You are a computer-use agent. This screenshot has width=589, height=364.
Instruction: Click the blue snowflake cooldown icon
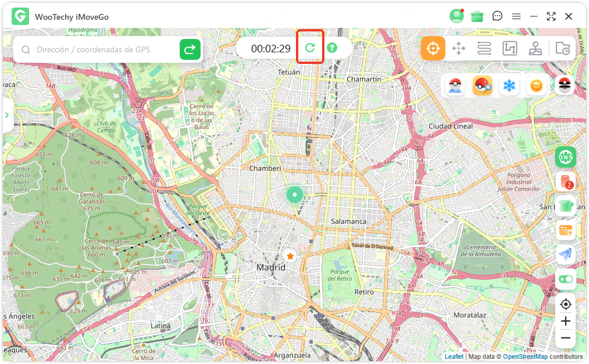509,86
